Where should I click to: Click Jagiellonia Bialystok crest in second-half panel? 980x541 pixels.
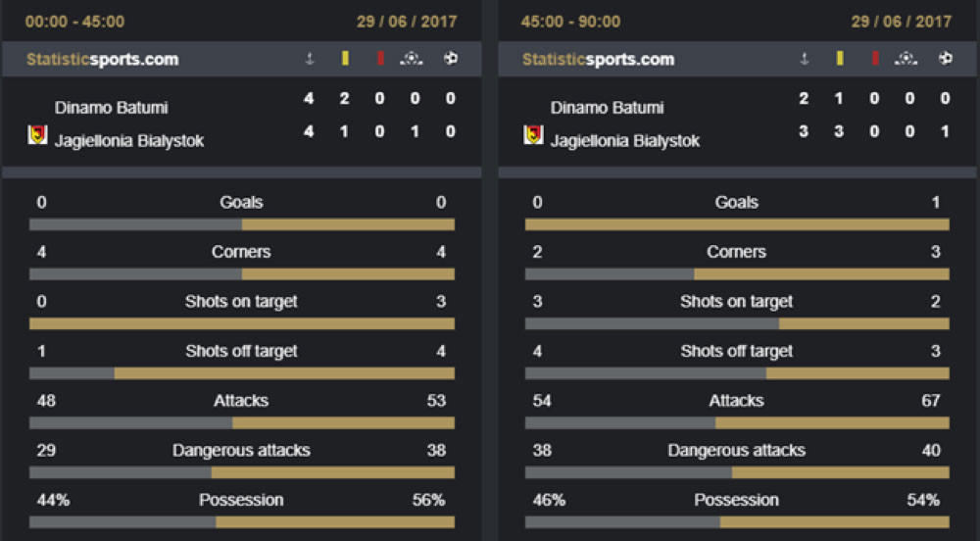pos(533,135)
